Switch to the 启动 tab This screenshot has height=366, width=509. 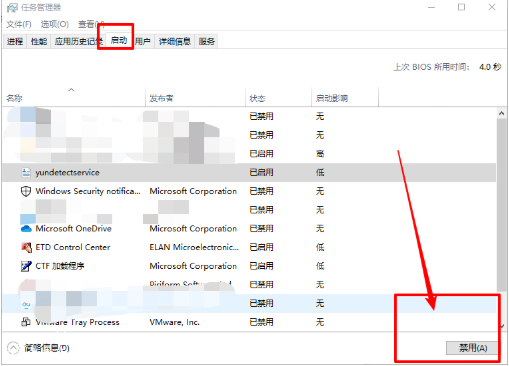click(x=119, y=40)
